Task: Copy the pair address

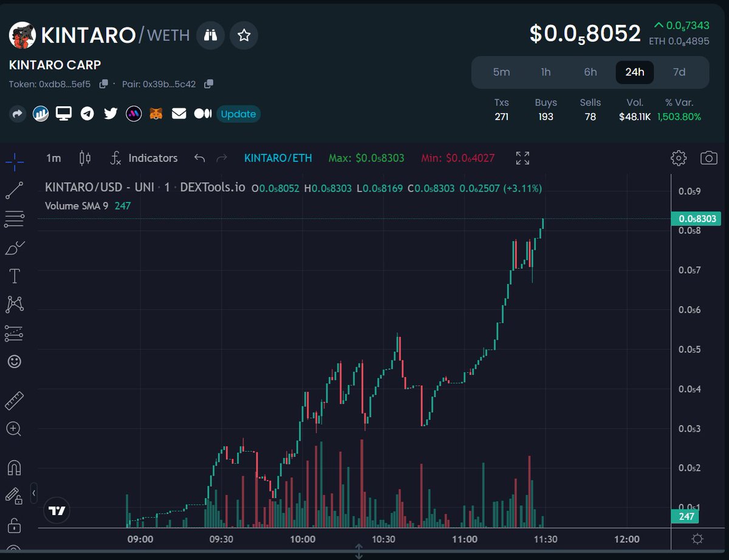Action: (x=209, y=84)
